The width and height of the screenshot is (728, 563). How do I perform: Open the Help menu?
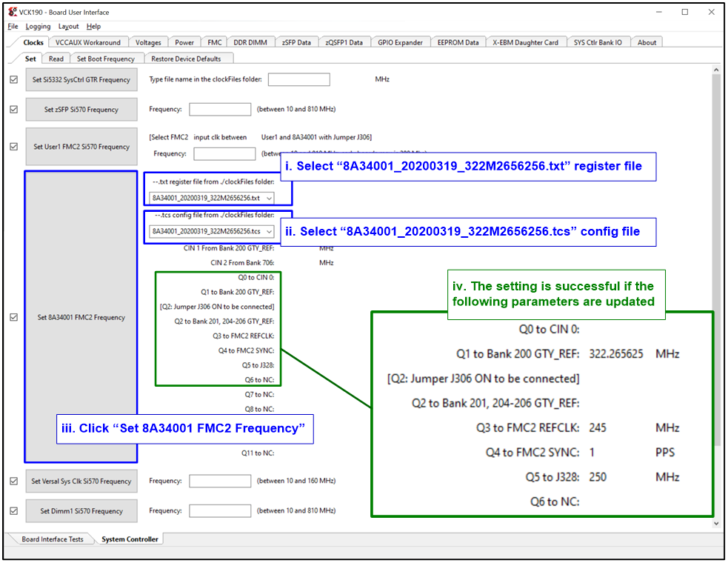pyautogui.click(x=93, y=27)
